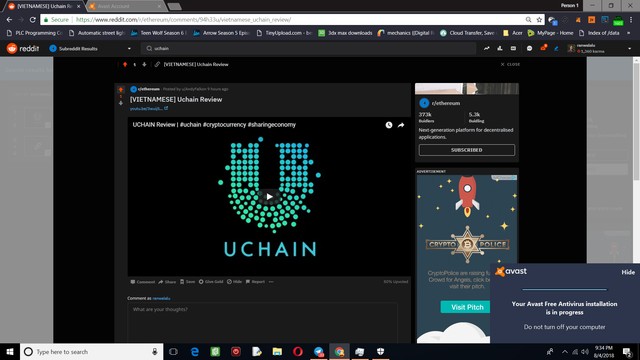Hide the Avast installation popup
The width and height of the screenshot is (640, 360).
click(x=628, y=272)
